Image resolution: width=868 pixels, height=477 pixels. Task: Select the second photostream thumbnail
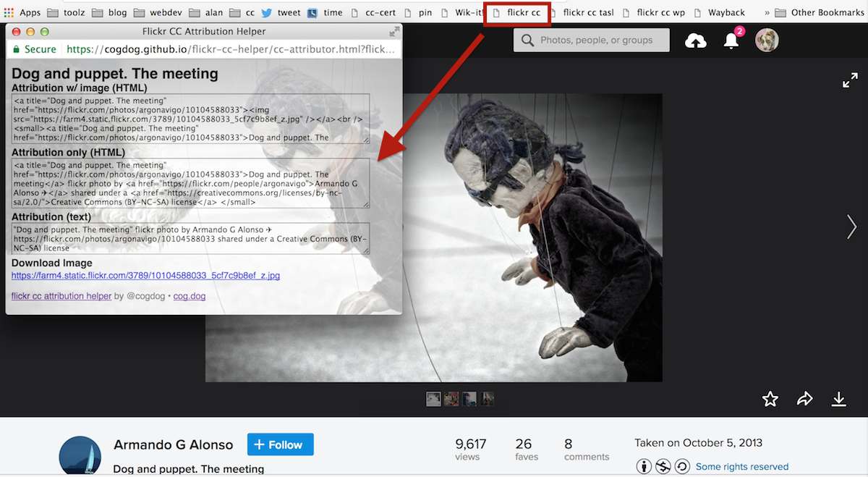click(x=451, y=399)
